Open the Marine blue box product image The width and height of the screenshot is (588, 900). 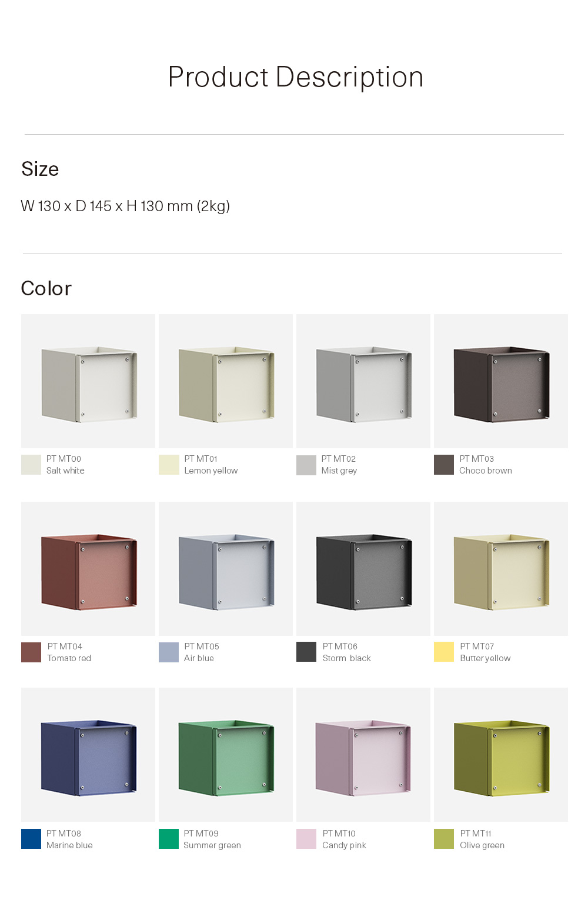[88, 755]
